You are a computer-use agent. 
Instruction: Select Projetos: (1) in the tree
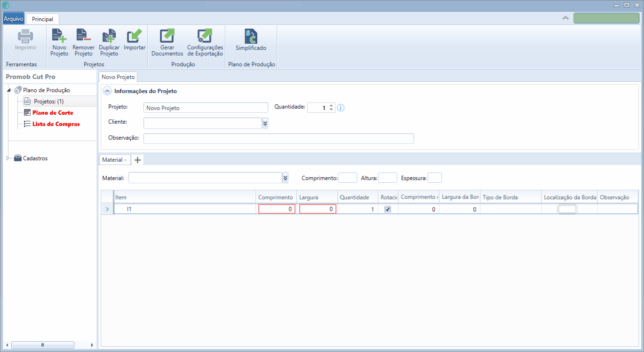(x=49, y=102)
